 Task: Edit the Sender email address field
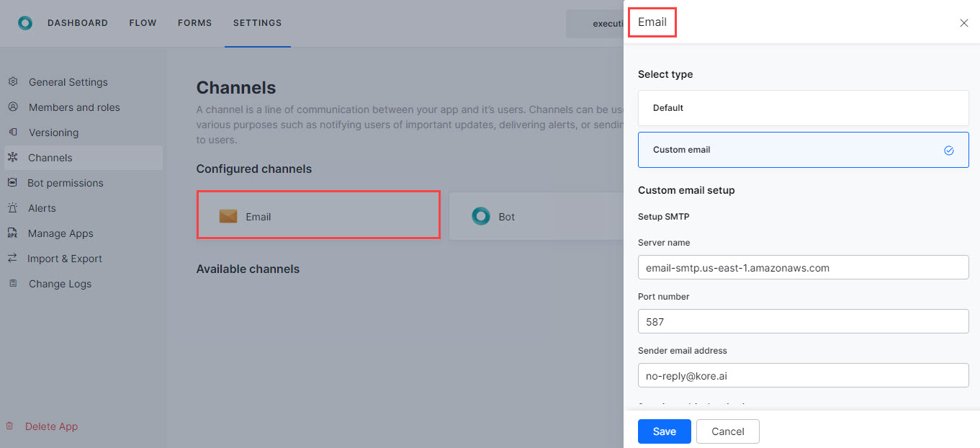pyautogui.click(x=803, y=375)
